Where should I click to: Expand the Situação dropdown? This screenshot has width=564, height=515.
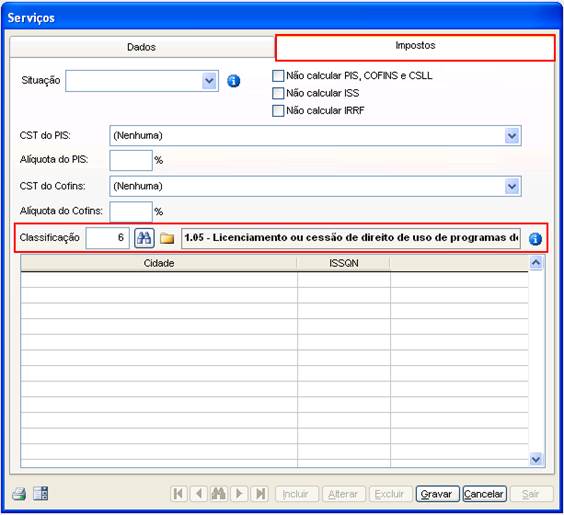[x=210, y=81]
